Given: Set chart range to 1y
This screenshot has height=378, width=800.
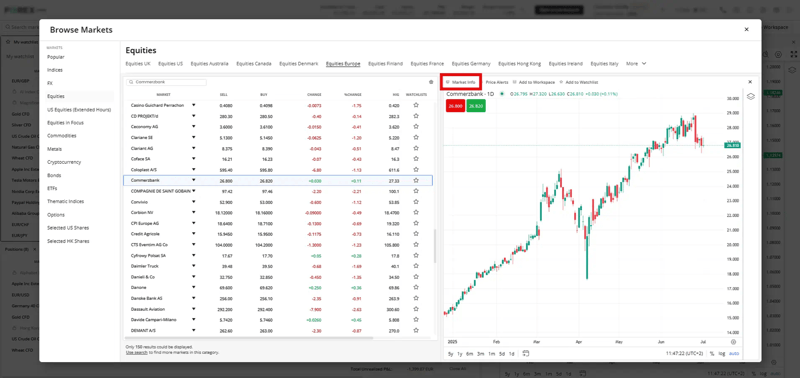Looking at the screenshot, I should point(460,353).
